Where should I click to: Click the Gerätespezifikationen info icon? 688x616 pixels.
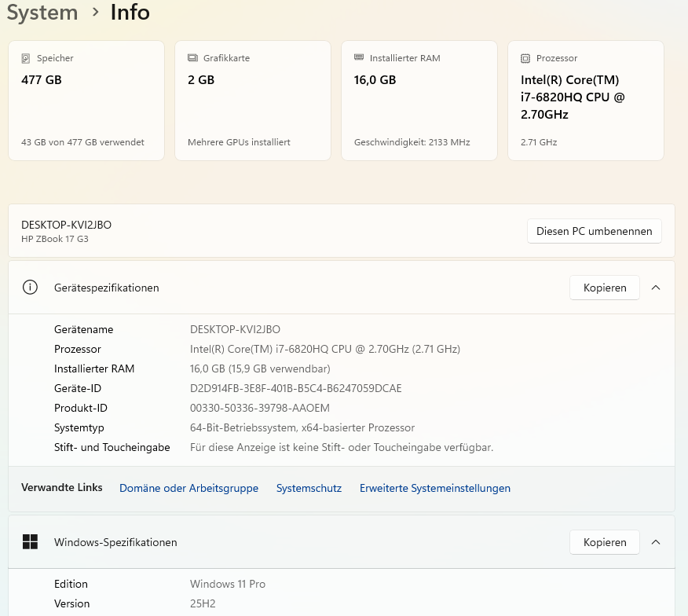(30, 288)
